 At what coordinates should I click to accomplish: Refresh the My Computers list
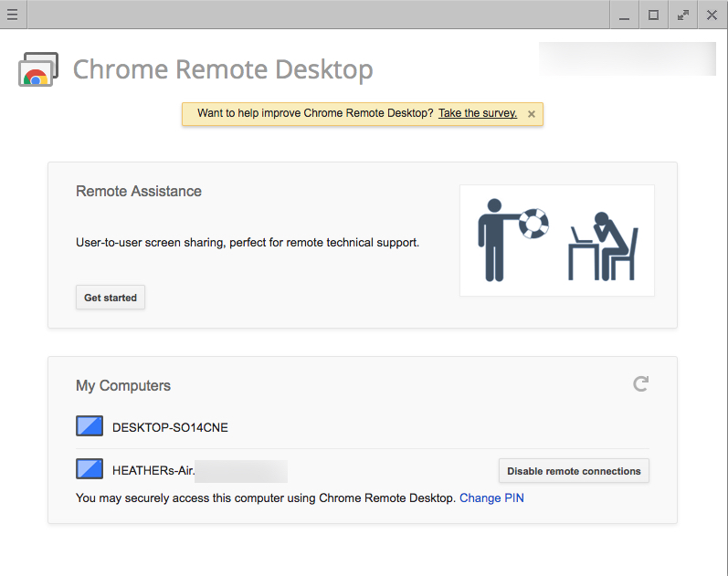640,383
